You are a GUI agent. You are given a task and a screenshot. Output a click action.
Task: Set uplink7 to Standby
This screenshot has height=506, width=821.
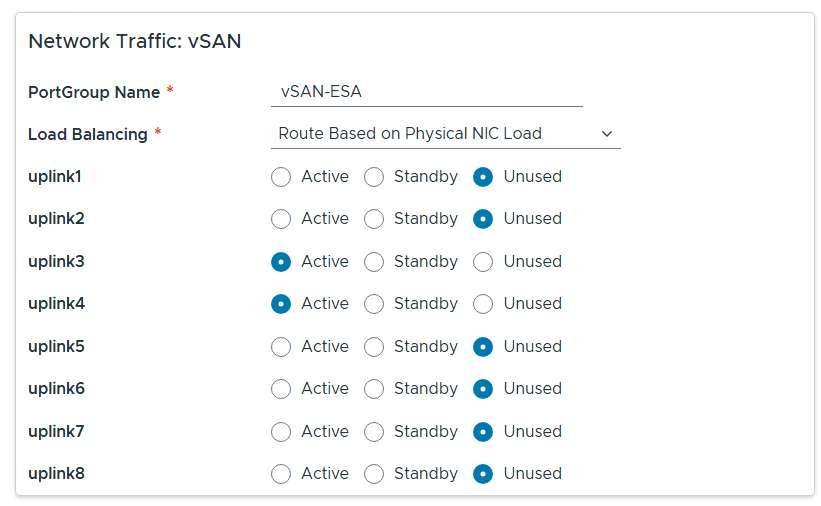pos(374,432)
